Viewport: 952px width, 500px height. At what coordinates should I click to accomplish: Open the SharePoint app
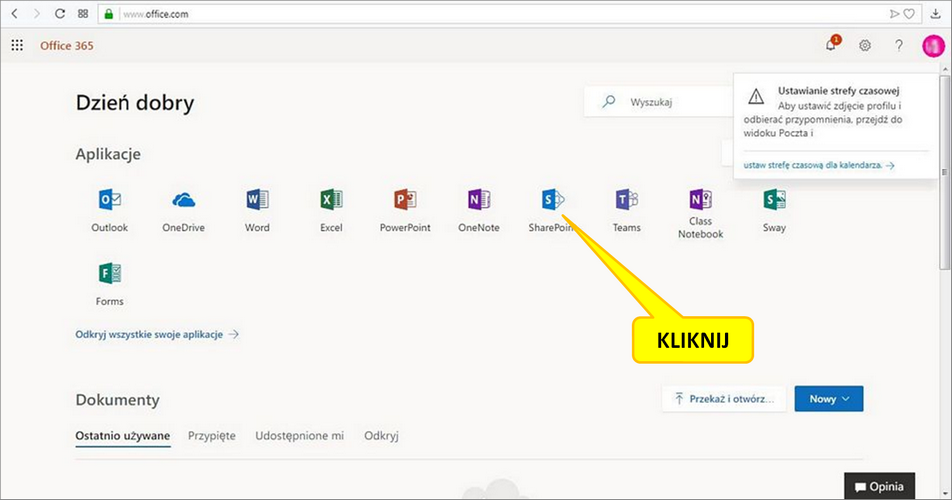point(552,211)
